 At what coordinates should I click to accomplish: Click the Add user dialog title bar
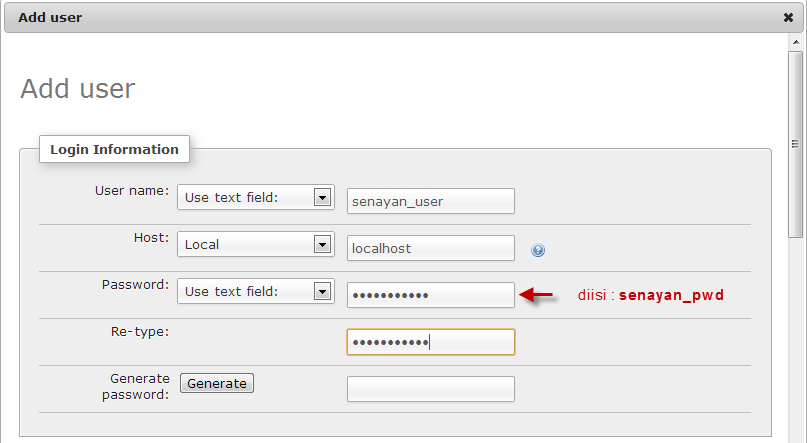[x=400, y=17]
